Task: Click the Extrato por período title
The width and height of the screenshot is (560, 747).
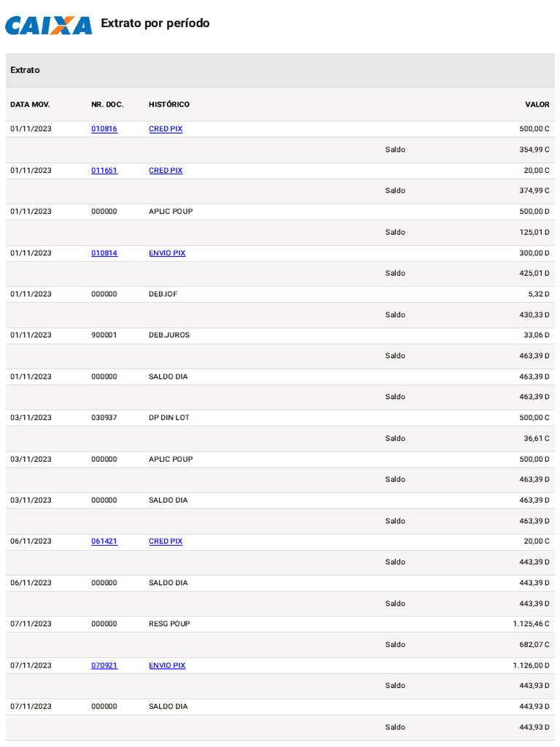Action: click(155, 23)
